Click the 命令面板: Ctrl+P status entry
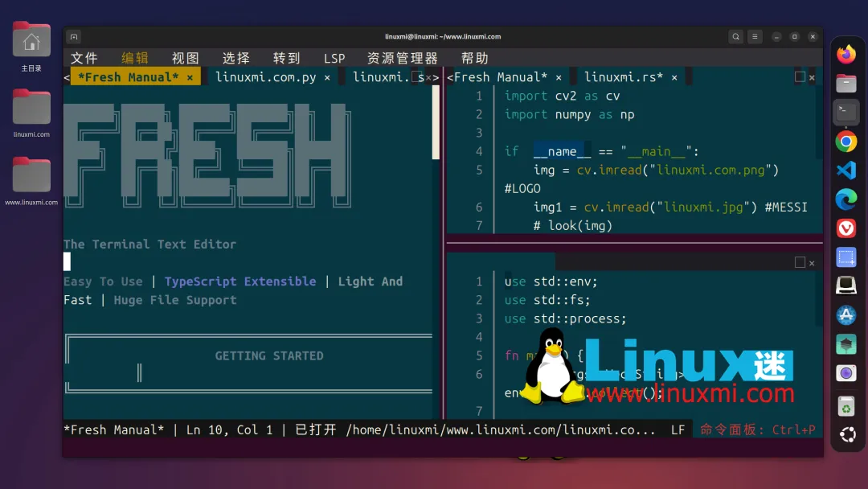The width and height of the screenshot is (868, 489). tap(757, 429)
